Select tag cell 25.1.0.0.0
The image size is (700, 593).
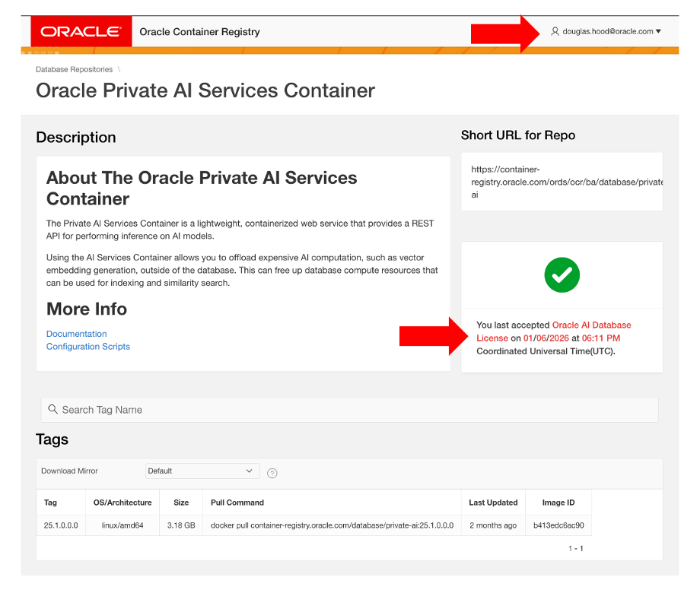click(61, 525)
